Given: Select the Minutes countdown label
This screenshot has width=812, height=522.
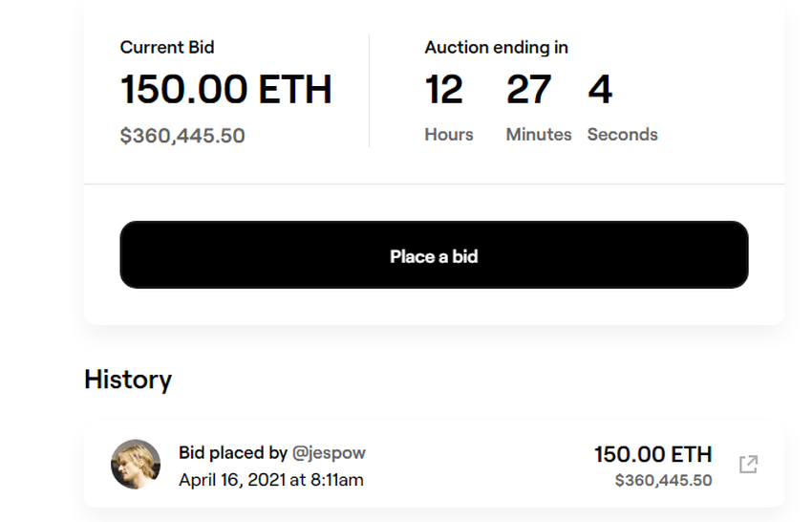Looking at the screenshot, I should tap(539, 135).
